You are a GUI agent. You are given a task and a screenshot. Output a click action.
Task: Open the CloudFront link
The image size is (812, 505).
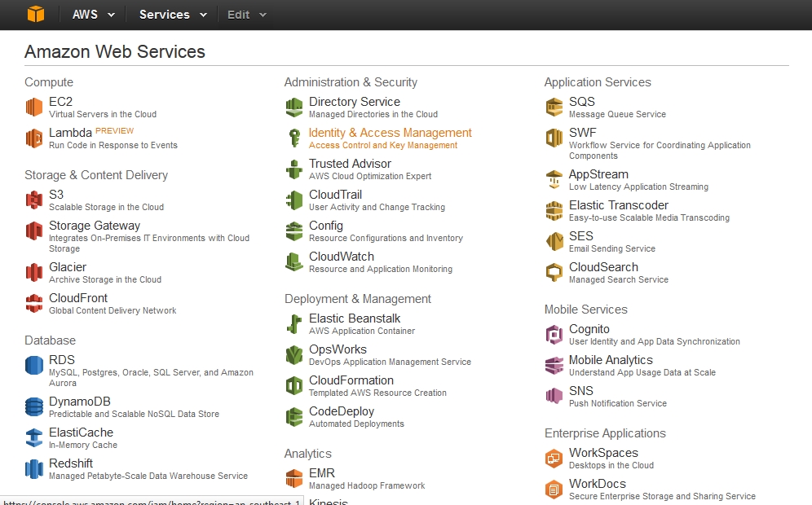[78, 298]
